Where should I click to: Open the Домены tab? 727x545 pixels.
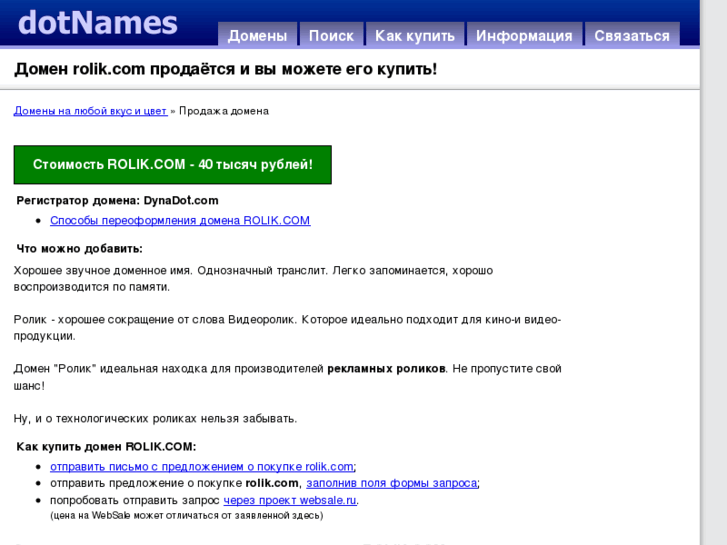(x=257, y=35)
